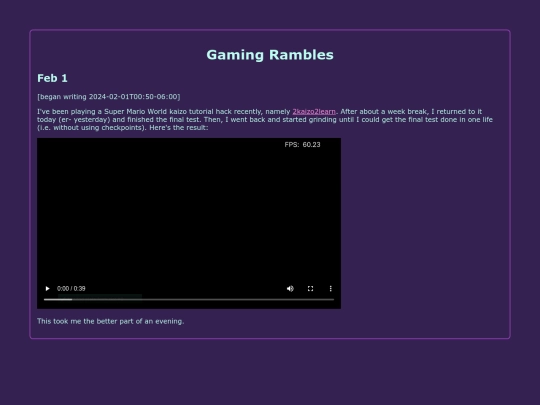
Task: Open the video's three-dot options menu
Action: [x=331, y=289]
